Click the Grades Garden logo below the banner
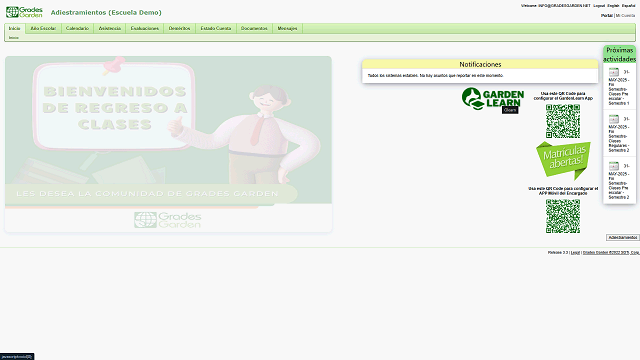640x360 pixels. [168, 220]
